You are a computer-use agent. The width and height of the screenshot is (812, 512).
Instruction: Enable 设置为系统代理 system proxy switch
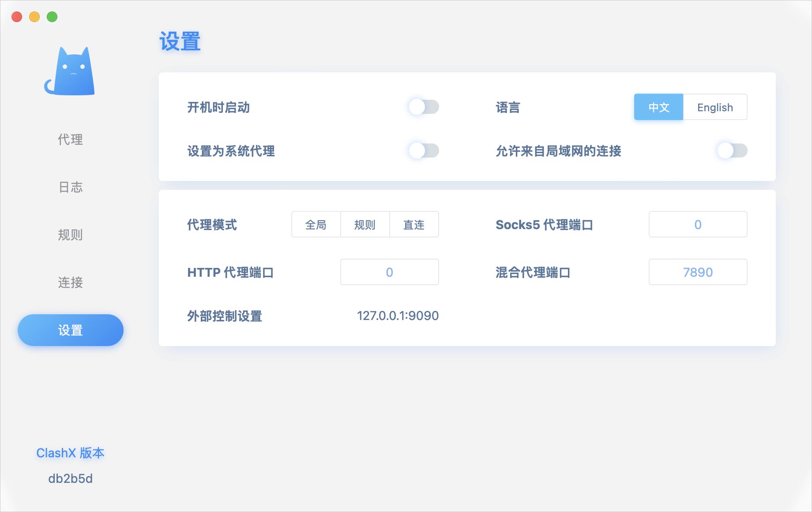point(423,151)
